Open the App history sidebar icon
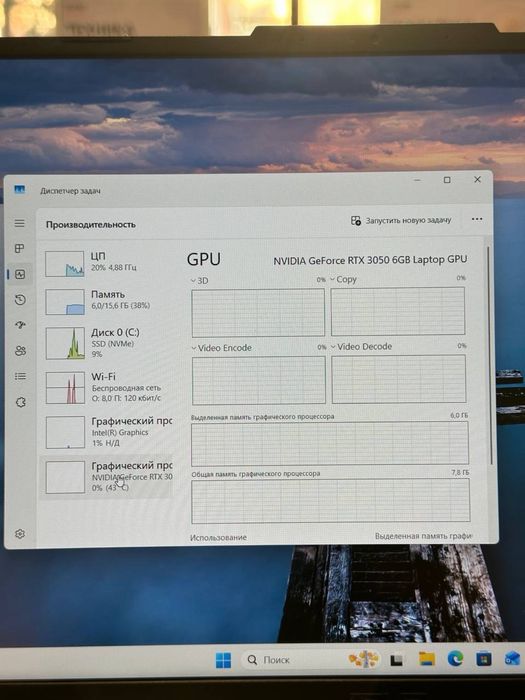 pos(20,300)
